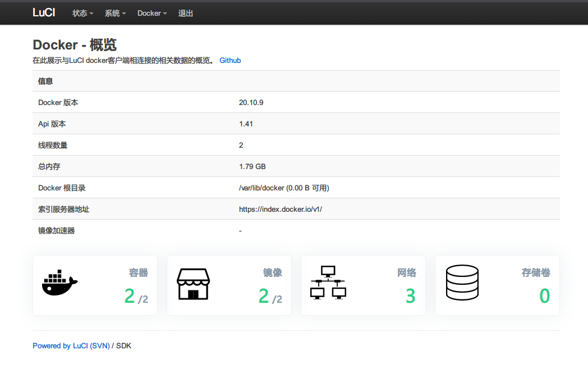Viewport: 588px width, 382px height.
Task: Click the database volumes icon
Action: coord(462,283)
